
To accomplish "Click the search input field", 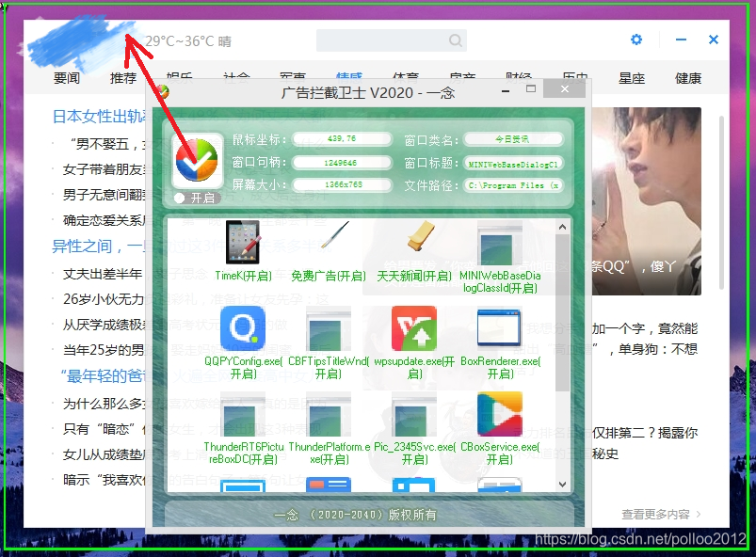I will (393, 40).
